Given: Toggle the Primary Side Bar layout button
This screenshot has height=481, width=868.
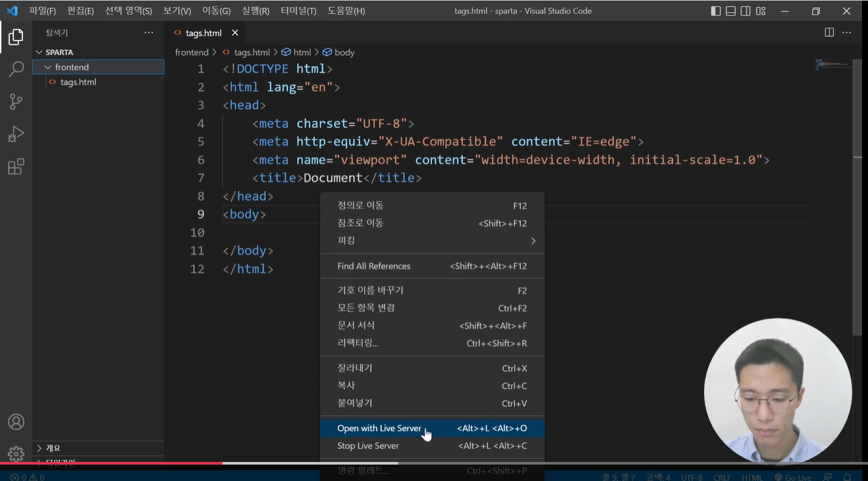Looking at the screenshot, I should [x=716, y=11].
